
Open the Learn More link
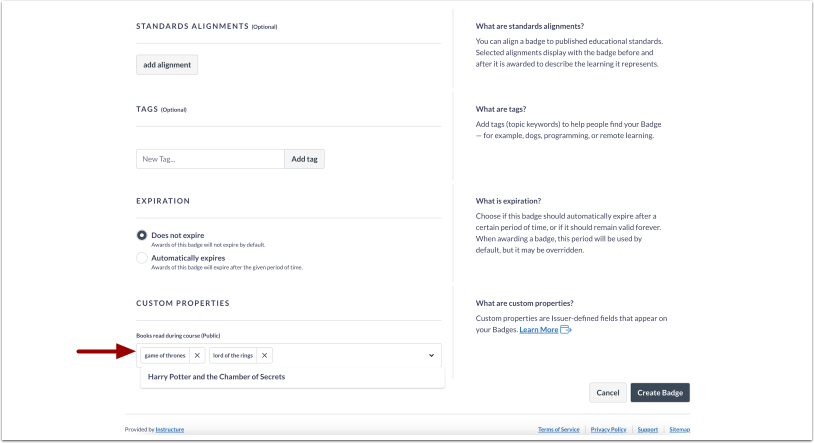point(538,329)
